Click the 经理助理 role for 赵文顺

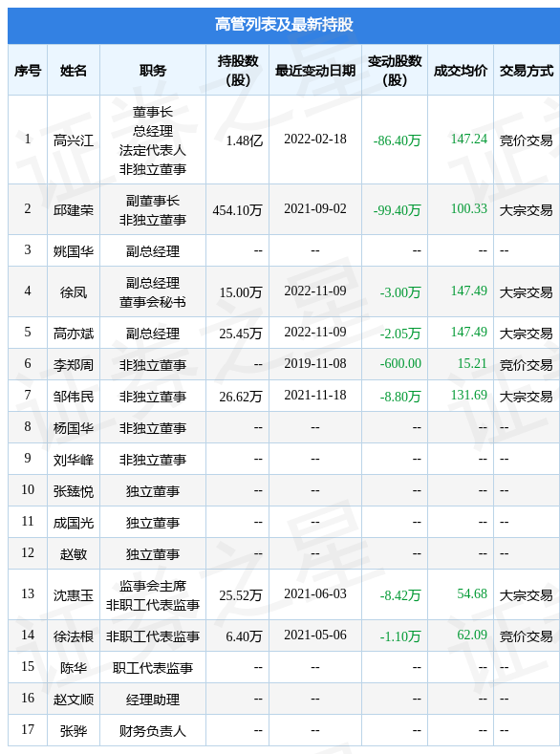[152, 700]
